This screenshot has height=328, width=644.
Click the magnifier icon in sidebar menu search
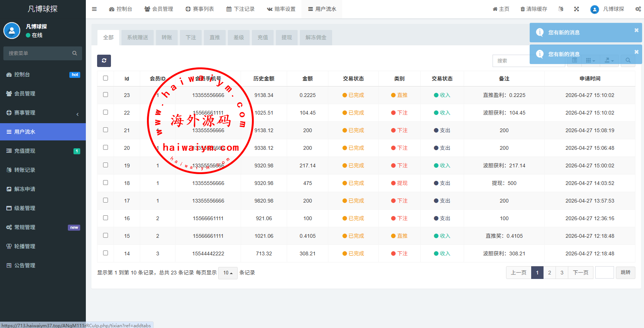point(75,53)
